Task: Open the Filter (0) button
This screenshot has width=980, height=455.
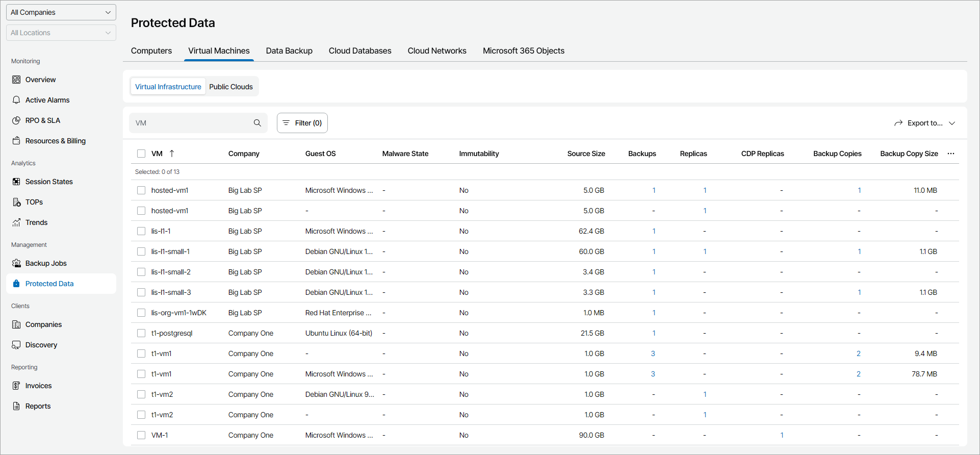Action: (x=302, y=123)
